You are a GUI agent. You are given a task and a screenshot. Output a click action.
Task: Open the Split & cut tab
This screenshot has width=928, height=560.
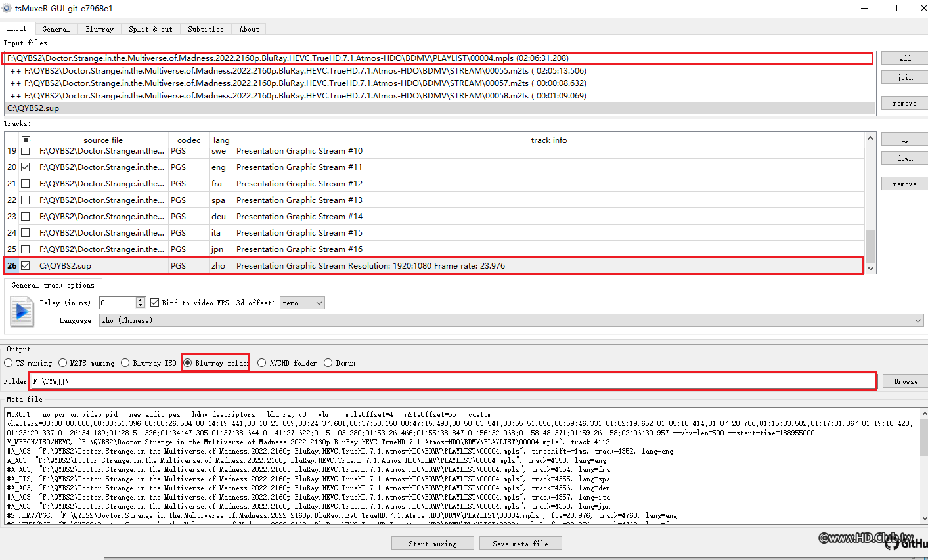[150, 29]
